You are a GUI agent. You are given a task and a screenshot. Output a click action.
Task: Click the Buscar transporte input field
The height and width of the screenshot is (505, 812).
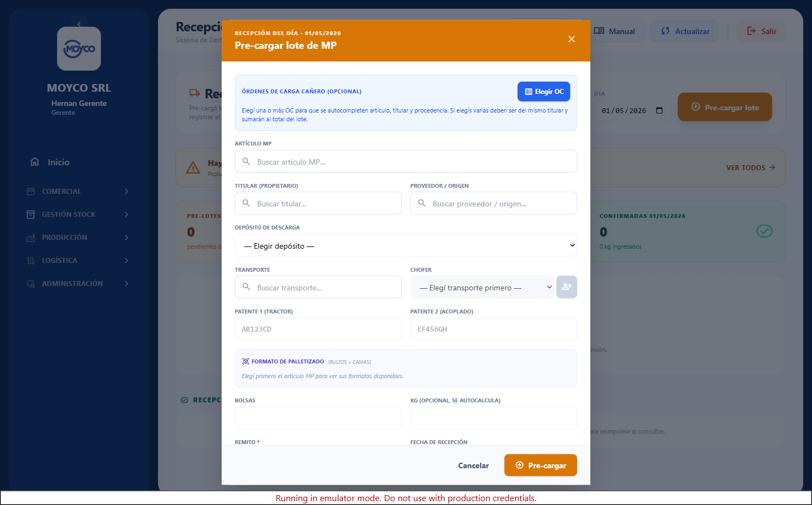tap(318, 287)
